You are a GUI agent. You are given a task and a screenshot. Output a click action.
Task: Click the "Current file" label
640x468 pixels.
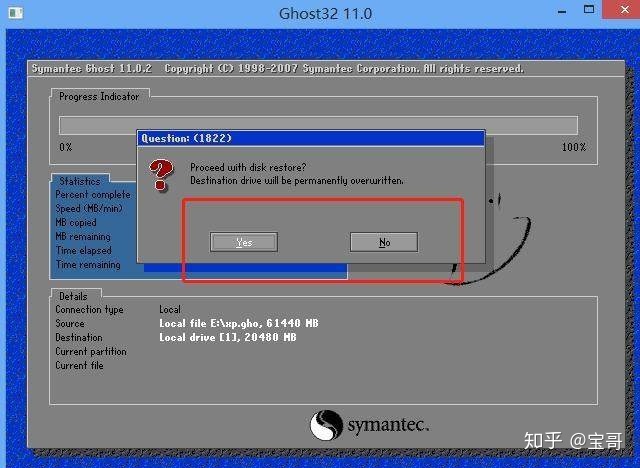point(79,365)
